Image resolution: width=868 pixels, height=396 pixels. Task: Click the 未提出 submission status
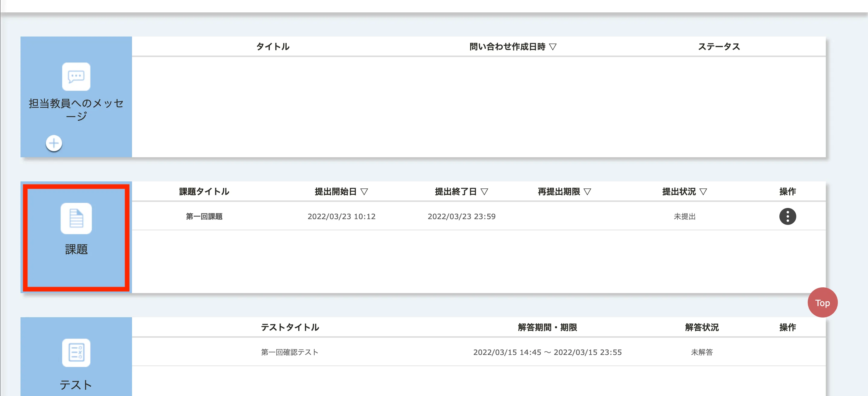pos(684,216)
